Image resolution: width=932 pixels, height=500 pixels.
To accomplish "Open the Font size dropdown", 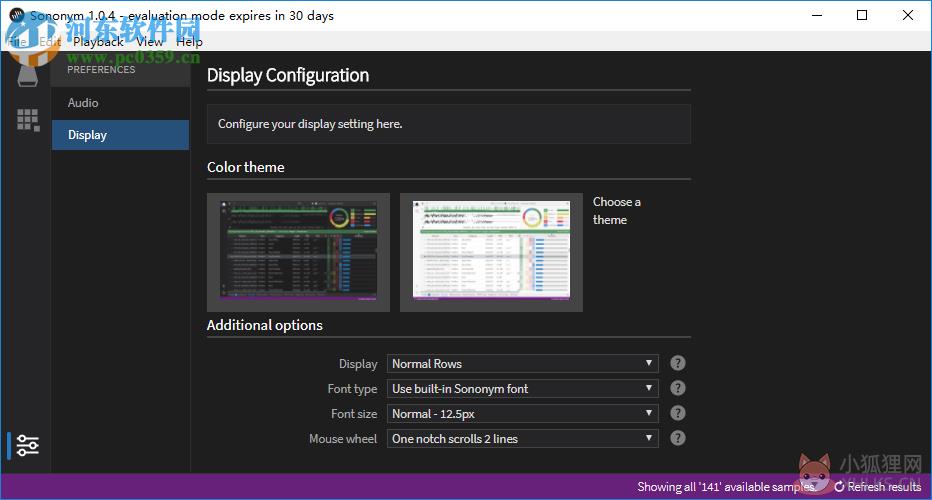I will click(x=522, y=413).
